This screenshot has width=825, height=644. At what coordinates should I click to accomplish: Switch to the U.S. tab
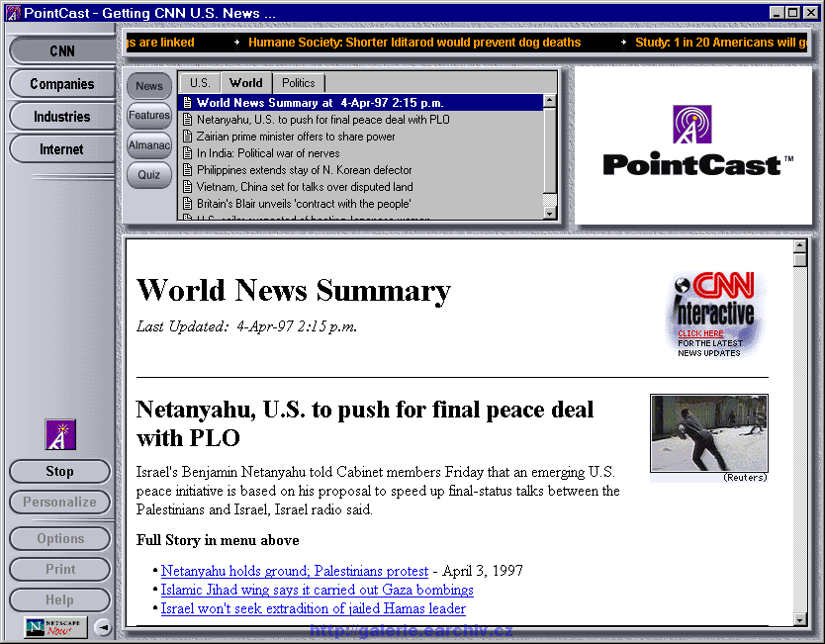coord(200,83)
